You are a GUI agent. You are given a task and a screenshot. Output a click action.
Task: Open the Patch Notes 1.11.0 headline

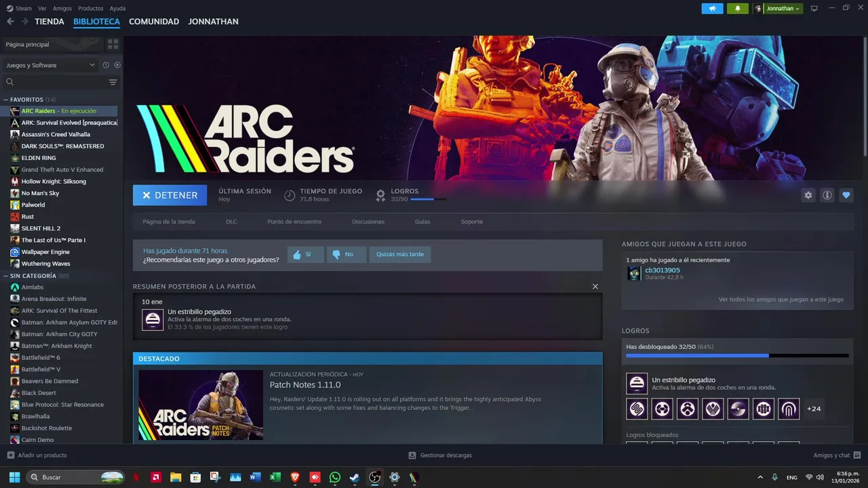click(305, 385)
